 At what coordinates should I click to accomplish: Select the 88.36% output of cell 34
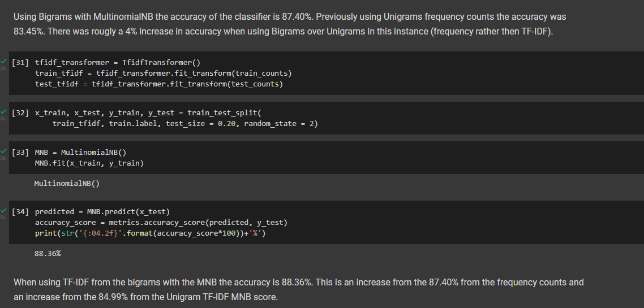48,253
